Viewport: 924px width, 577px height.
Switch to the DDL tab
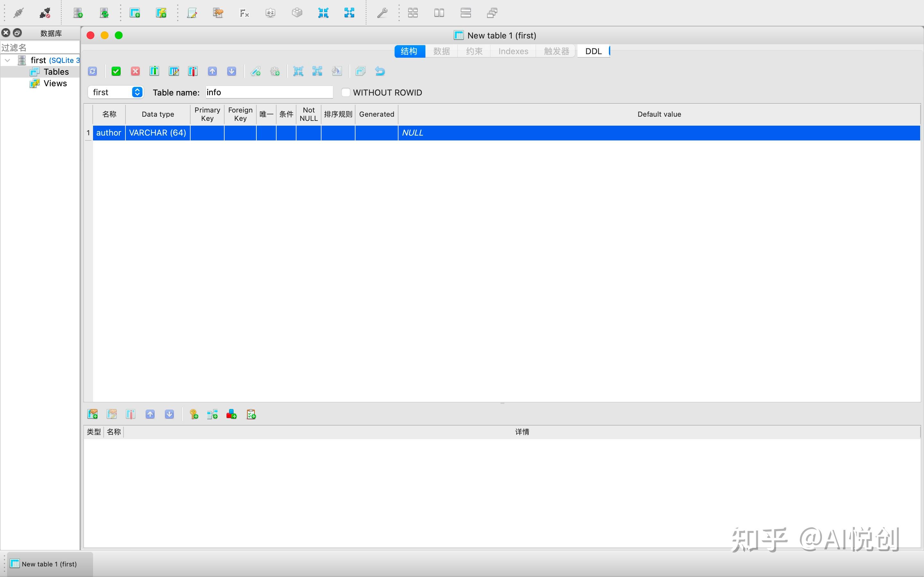point(593,51)
